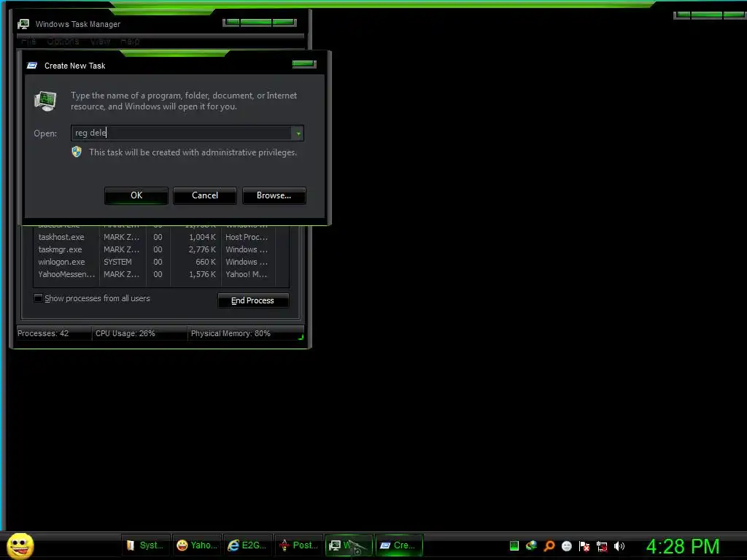Screen dimensions: 747x560
Task: Click the gray smiley tray icon
Action: click(566, 545)
